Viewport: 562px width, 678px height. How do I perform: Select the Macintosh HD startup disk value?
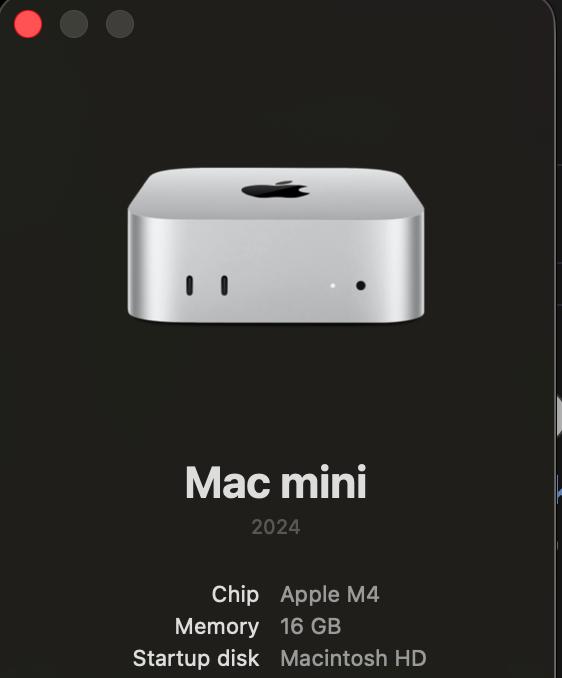[x=354, y=658]
